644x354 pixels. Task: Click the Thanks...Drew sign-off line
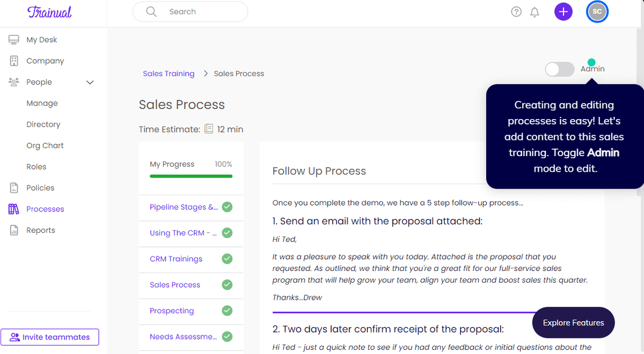coord(297,297)
